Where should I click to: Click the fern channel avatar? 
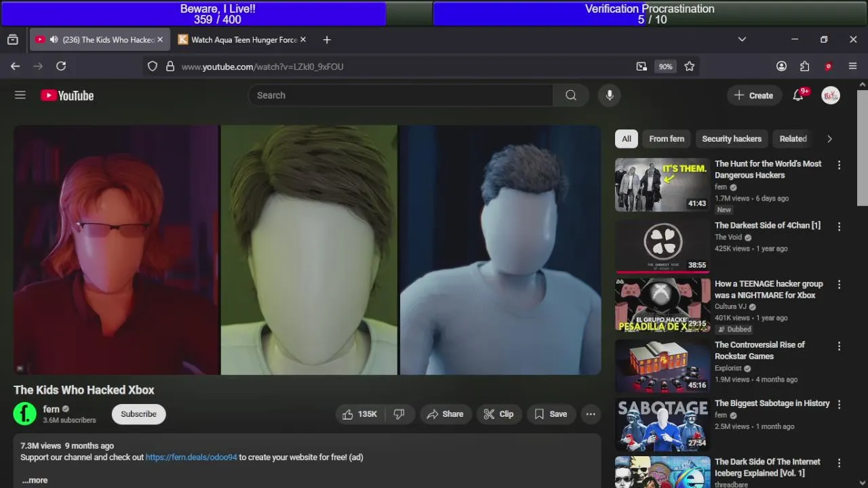(25, 414)
